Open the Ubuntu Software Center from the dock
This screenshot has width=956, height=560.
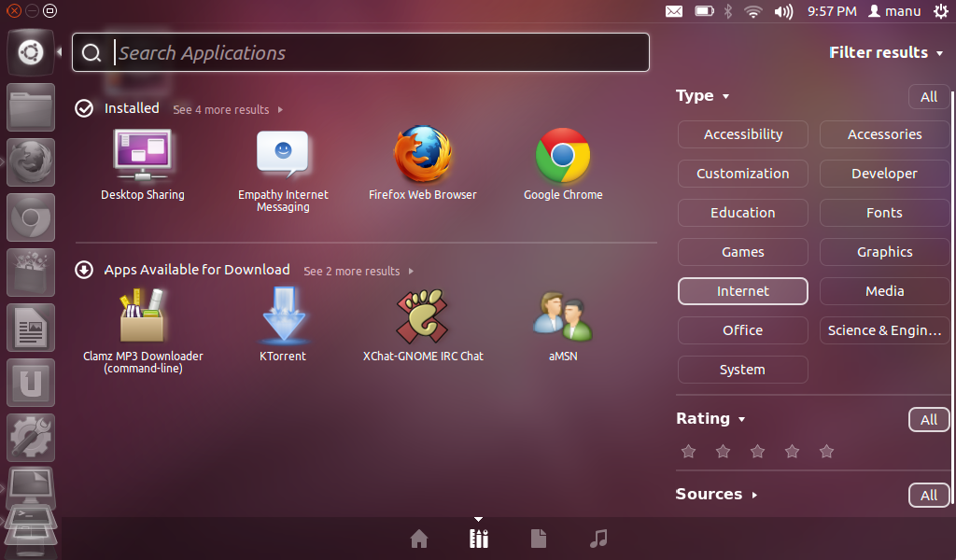[x=31, y=383]
